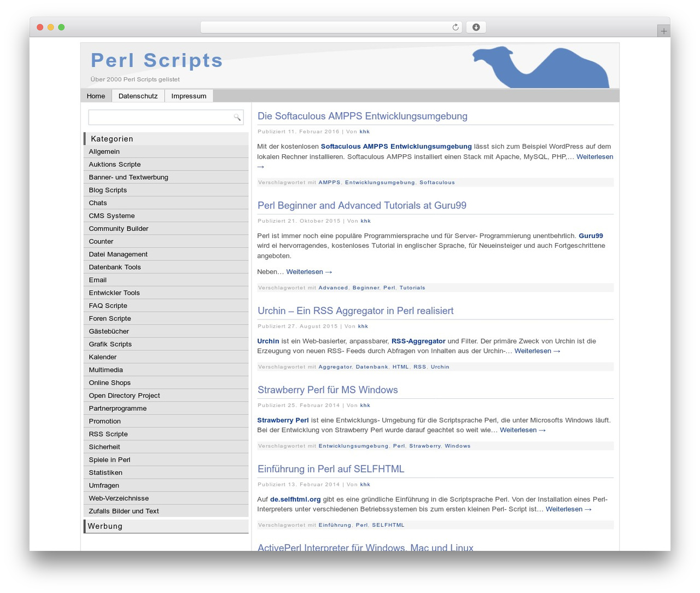Open Community Builder category
700x593 pixels.
click(166, 229)
